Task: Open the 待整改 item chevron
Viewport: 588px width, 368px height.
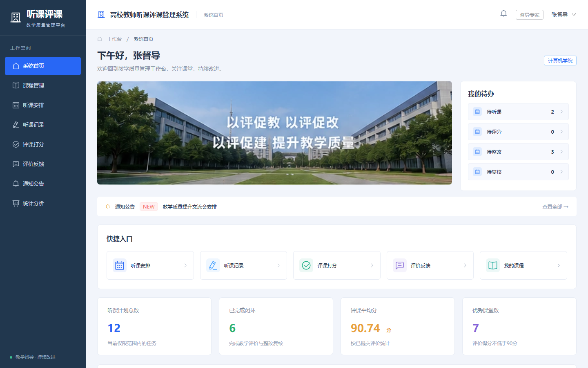Action: 561,152
